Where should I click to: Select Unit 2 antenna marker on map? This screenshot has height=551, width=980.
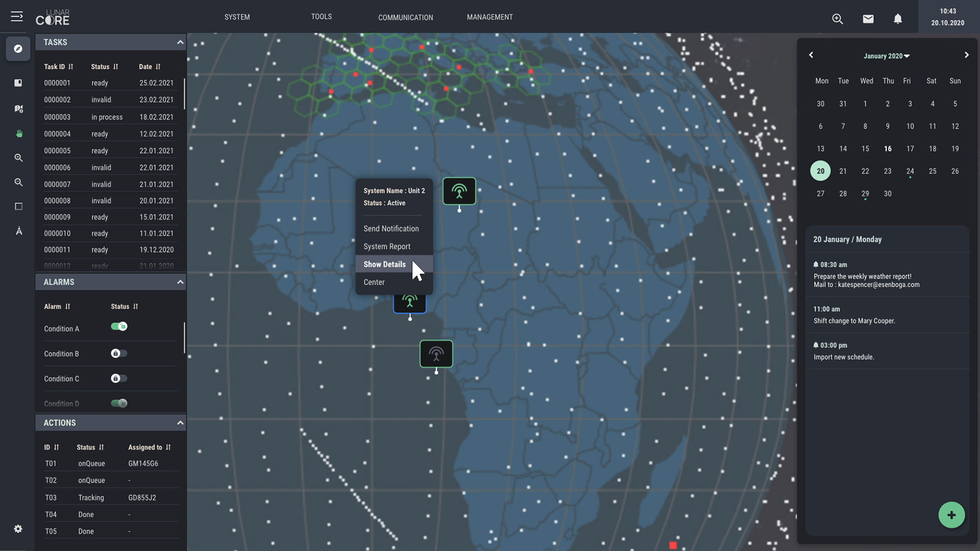coord(459,191)
